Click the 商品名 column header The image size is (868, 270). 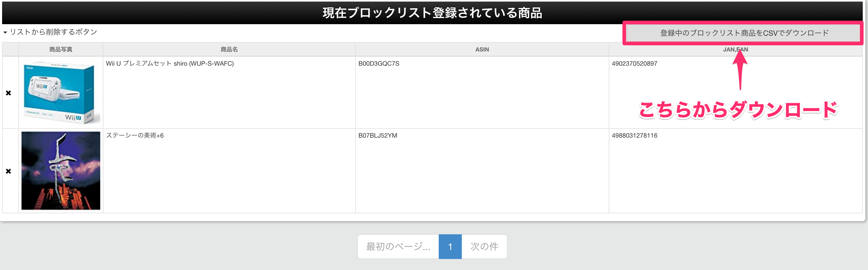tap(229, 50)
